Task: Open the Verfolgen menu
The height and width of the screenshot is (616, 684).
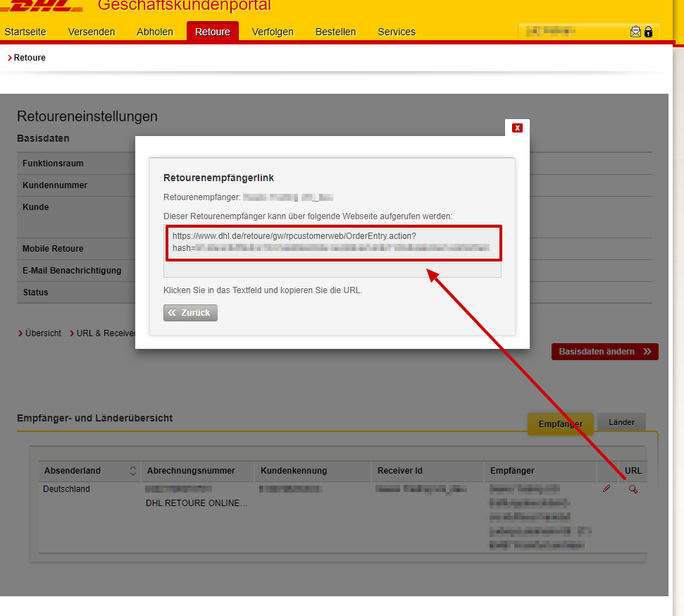Action: pos(273,32)
